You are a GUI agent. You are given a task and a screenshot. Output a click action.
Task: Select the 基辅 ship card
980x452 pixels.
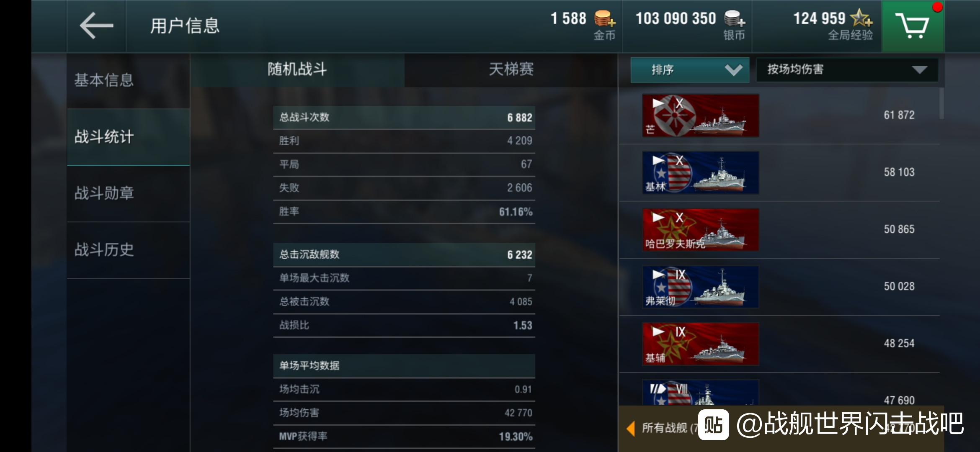point(701,344)
